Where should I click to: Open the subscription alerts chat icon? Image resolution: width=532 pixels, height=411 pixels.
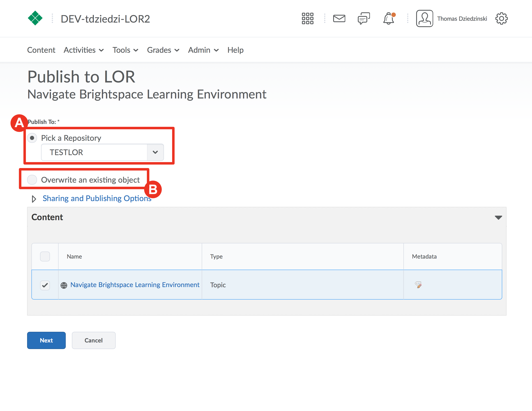[364, 18]
